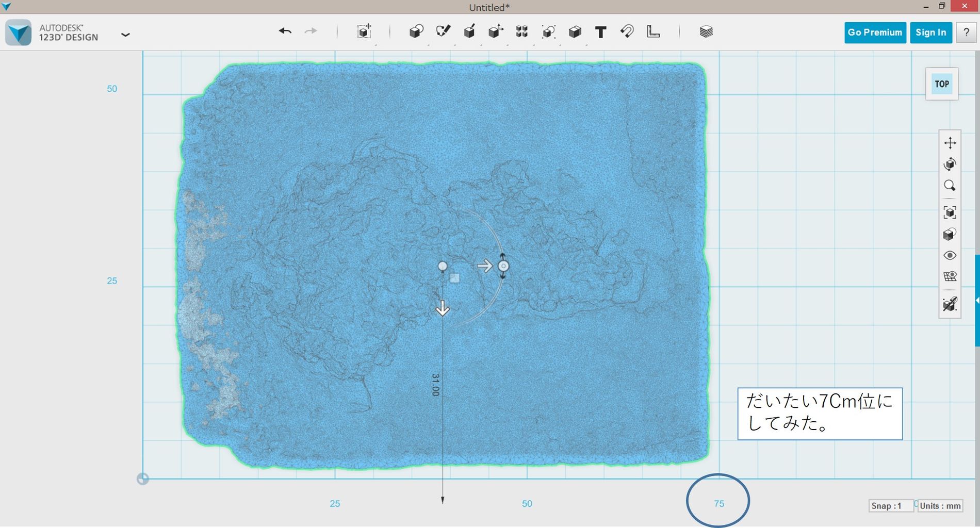
Task: Open the Units: mm setting
Action: point(940,506)
